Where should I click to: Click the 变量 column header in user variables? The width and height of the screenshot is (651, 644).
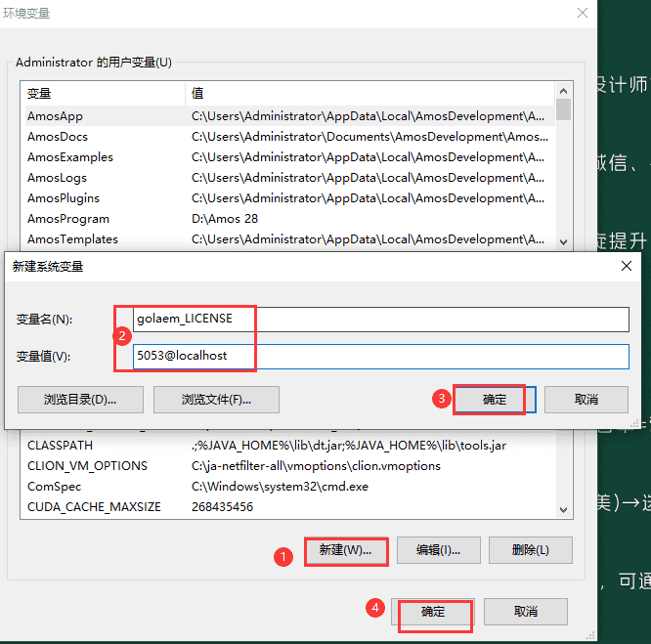(103, 94)
